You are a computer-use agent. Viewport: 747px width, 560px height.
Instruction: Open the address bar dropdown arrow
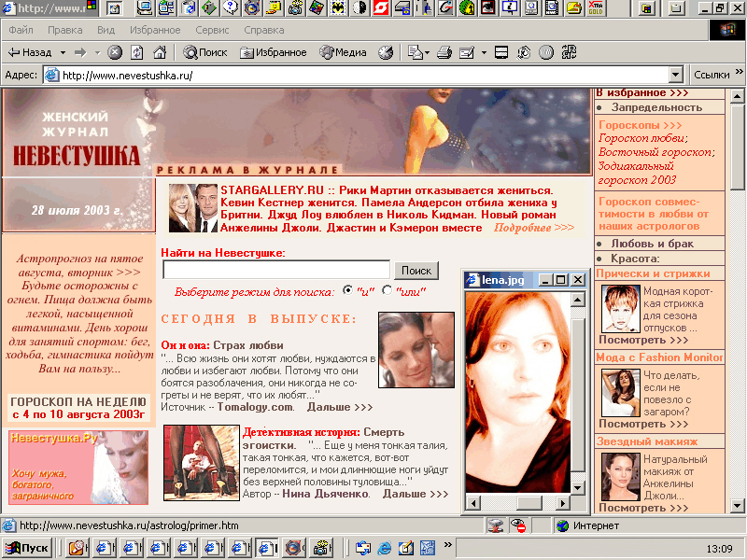tap(675, 75)
